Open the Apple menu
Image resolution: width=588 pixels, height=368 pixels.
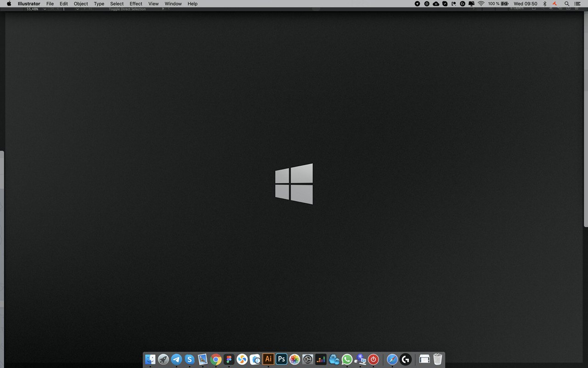(9, 4)
